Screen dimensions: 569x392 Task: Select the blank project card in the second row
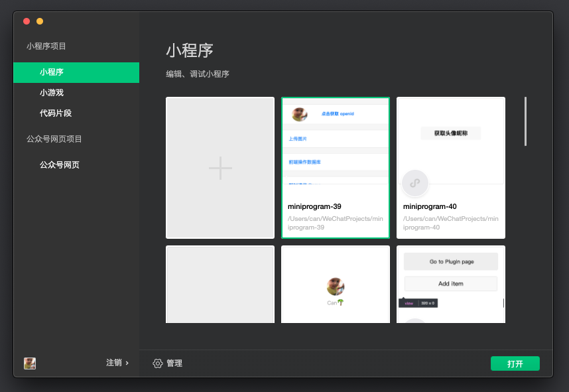[x=220, y=285]
